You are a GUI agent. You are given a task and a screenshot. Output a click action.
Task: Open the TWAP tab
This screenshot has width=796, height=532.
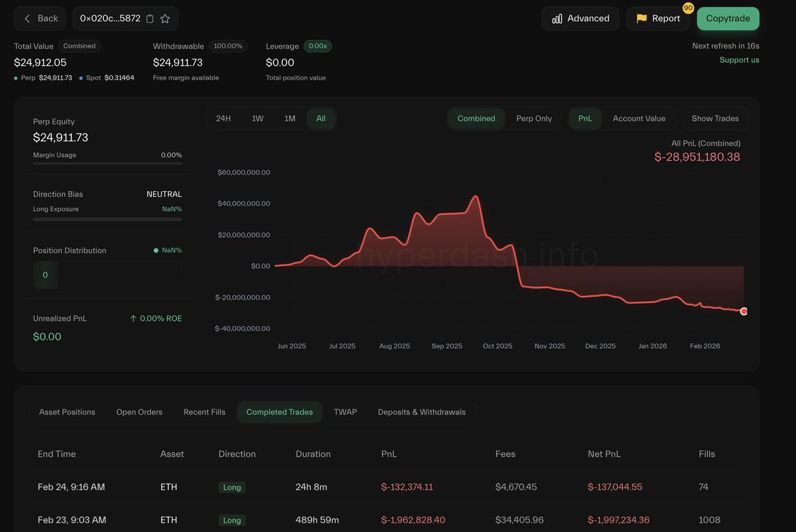point(345,412)
